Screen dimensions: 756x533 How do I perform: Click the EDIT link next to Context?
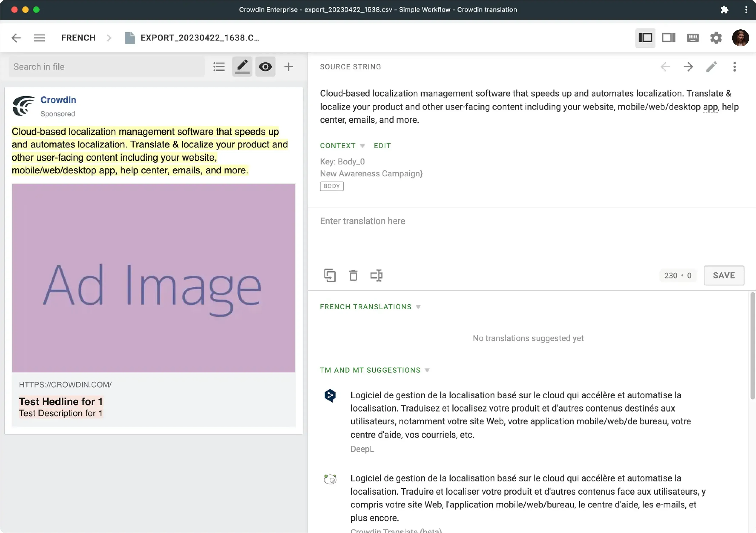382,145
